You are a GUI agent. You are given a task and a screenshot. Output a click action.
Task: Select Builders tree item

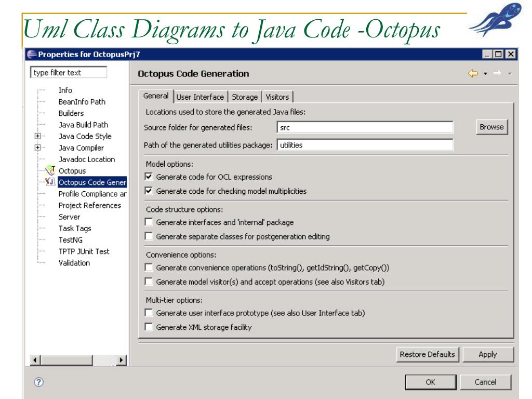(71, 113)
